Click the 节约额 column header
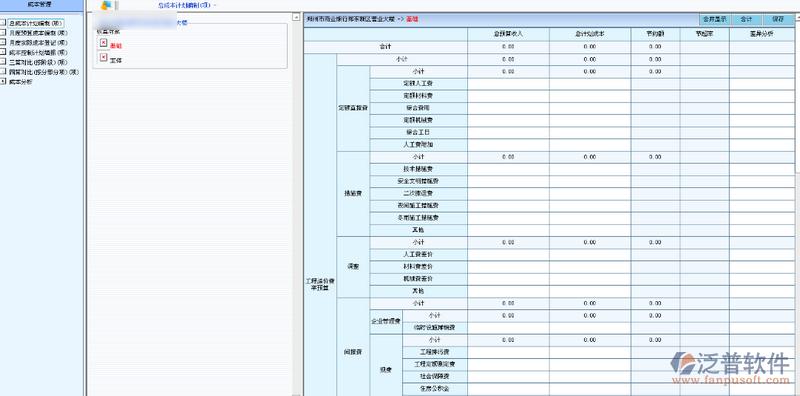Image resolution: width=800 pixels, height=396 pixels. point(655,34)
